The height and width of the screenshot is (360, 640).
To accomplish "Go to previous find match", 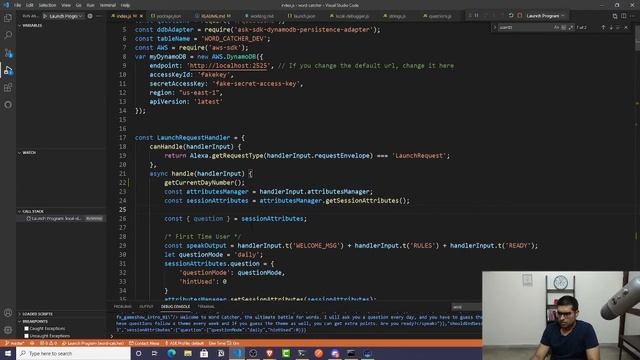I will 603,27.
